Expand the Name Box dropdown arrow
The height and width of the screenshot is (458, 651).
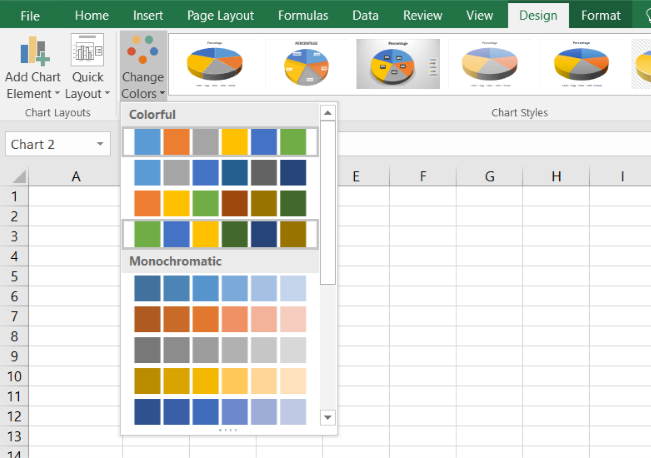[100, 145]
